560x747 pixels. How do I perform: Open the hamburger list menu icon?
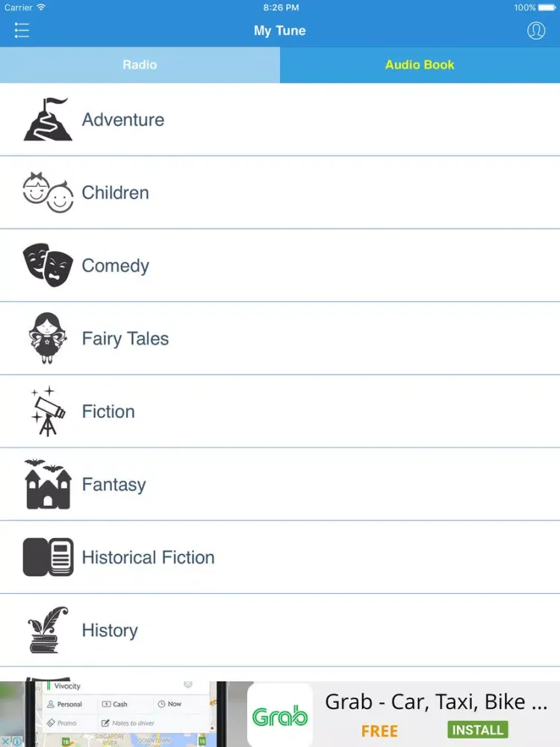(x=22, y=30)
